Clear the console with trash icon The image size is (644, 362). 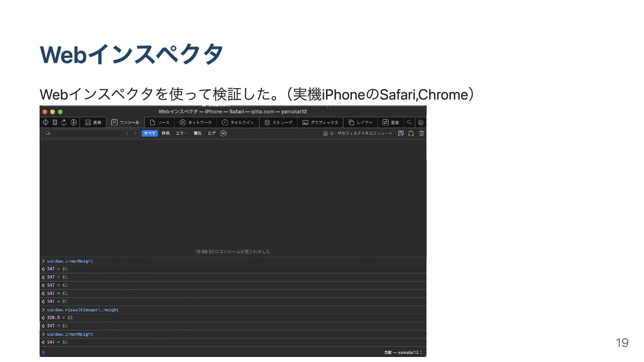[x=421, y=133]
